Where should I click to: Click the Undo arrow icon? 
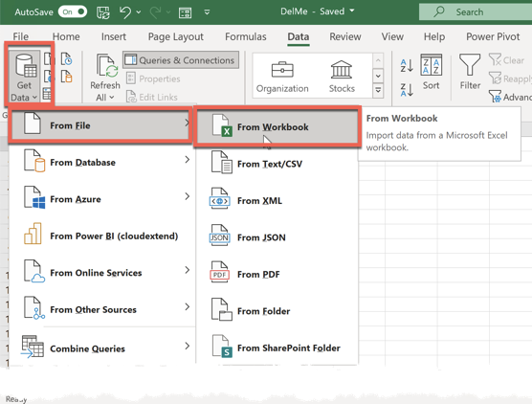click(125, 12)
